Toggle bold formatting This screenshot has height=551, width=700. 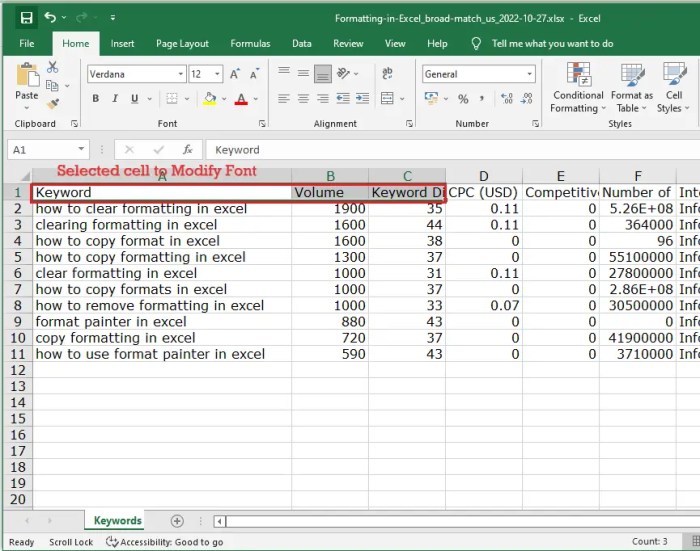[x=96, y=99]
